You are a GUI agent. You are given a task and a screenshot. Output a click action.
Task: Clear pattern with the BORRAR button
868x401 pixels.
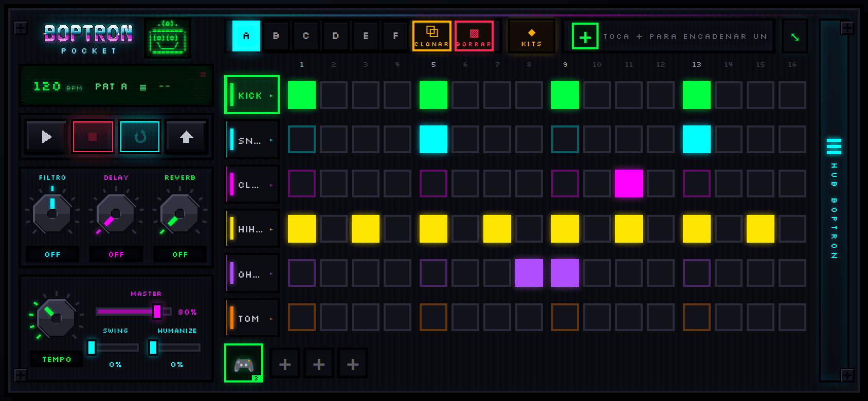tap(474, 36)
